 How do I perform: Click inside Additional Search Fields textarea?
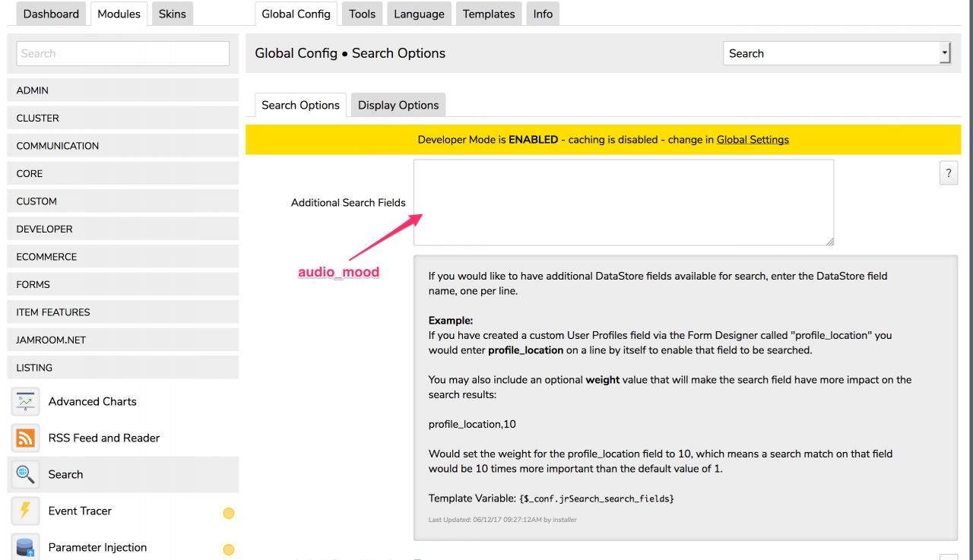tap(623, 202)
